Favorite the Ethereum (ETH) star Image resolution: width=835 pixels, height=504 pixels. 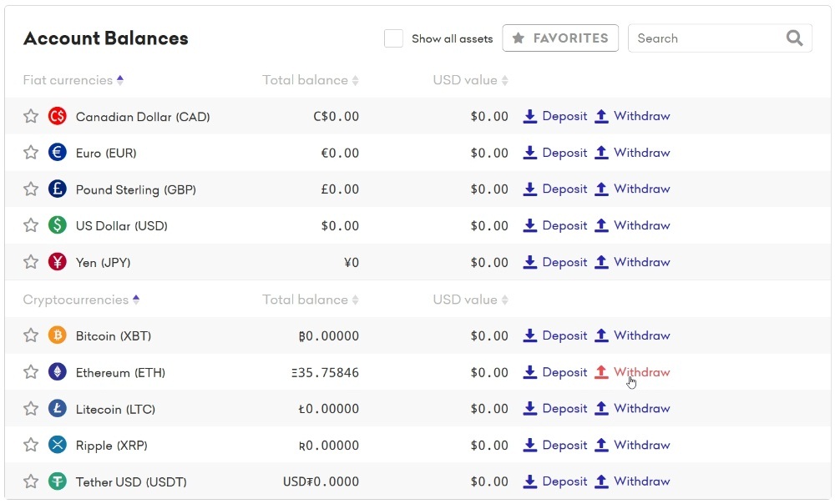[x=31, y=372]
